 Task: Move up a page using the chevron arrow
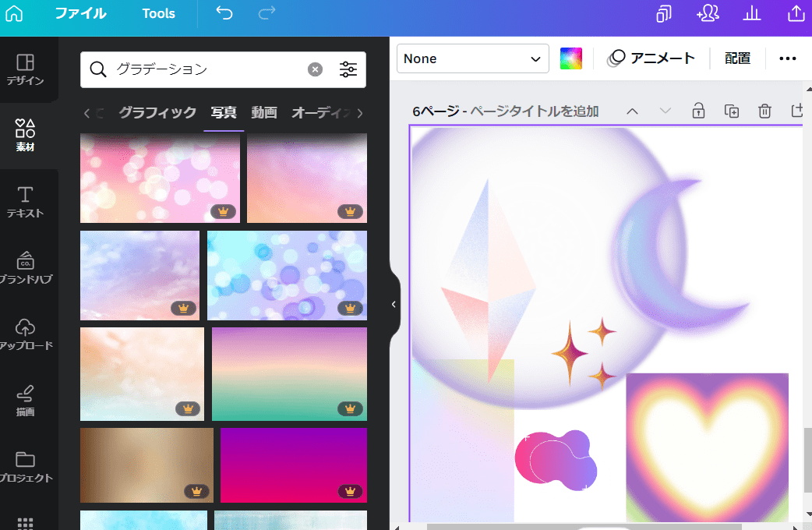point(633,111)
